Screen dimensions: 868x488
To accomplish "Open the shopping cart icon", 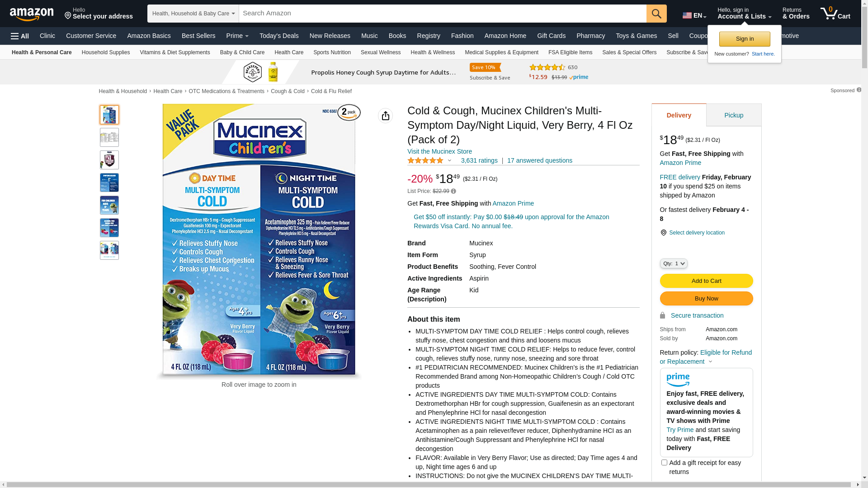I will (835, 14).
